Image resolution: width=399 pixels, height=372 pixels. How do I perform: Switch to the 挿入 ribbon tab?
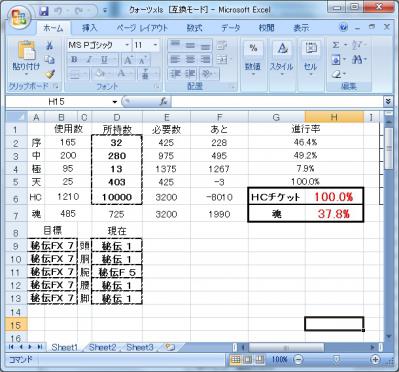[x=89, y=28]
